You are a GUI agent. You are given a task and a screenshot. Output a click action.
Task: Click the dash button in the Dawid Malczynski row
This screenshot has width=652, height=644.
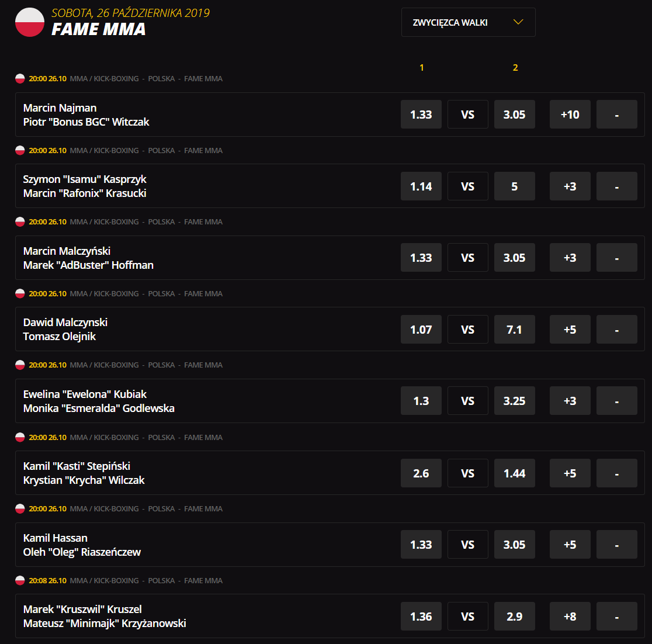616,330
